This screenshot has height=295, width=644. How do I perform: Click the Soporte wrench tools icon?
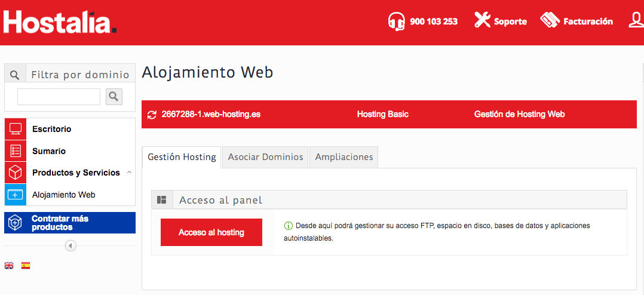coord(483,20)
